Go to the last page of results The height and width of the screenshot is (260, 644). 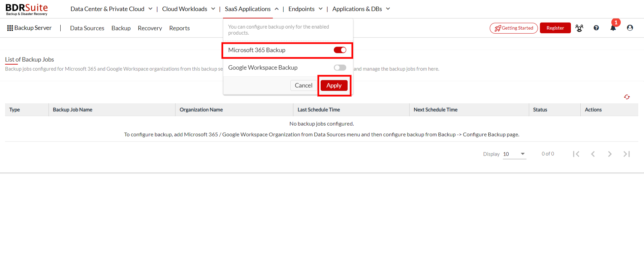(626, 154)
